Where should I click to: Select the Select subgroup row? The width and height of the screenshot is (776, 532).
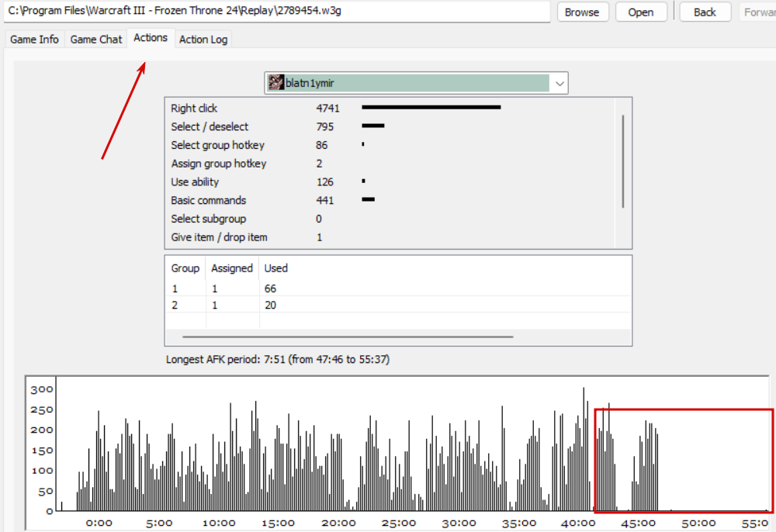(390, 219)
